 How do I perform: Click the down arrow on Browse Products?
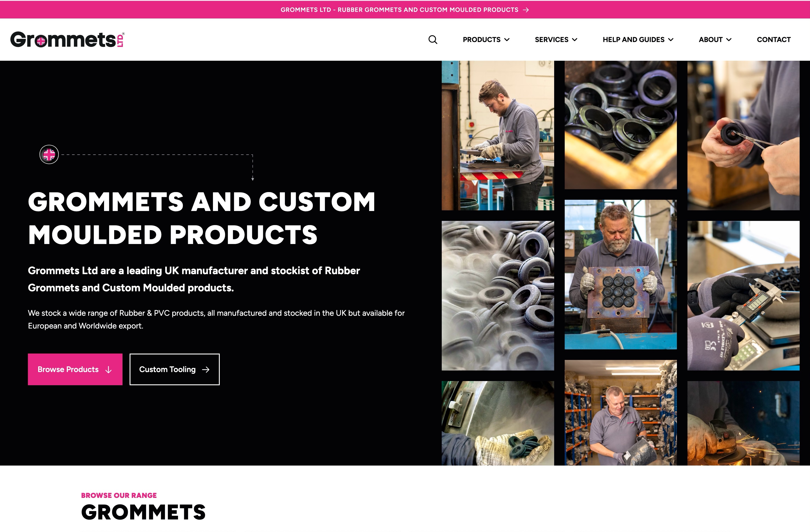point(109,370)
